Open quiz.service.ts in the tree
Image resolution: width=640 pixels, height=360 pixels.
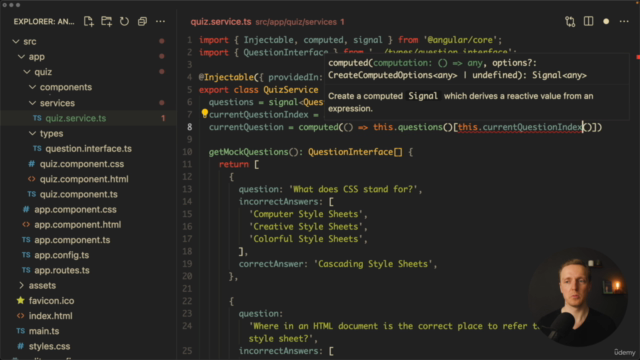[76, 118]
